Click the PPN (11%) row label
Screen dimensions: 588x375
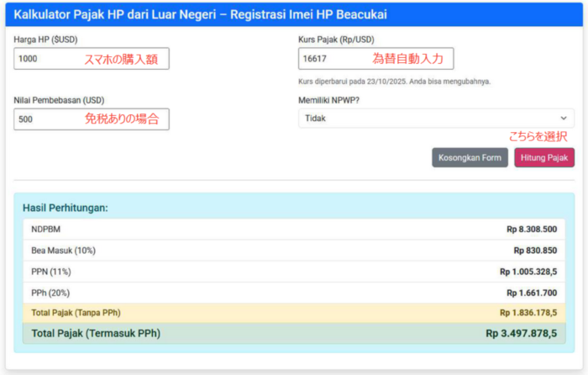point(51,272)
